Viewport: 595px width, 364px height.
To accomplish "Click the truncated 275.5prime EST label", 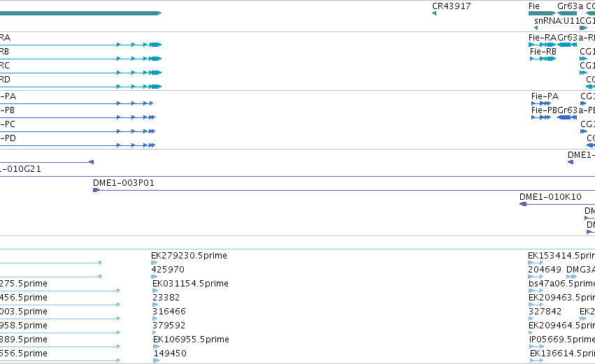I will coord(24,284).
